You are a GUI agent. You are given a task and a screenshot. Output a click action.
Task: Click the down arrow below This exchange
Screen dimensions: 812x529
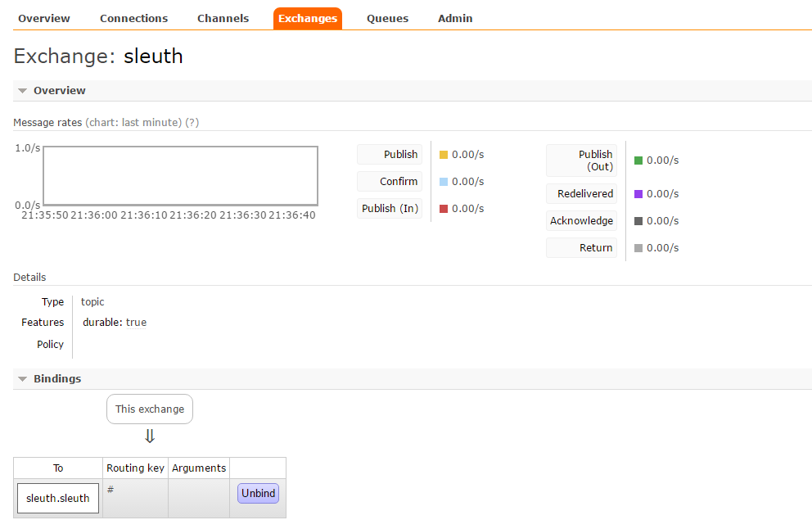pos(150,436)
